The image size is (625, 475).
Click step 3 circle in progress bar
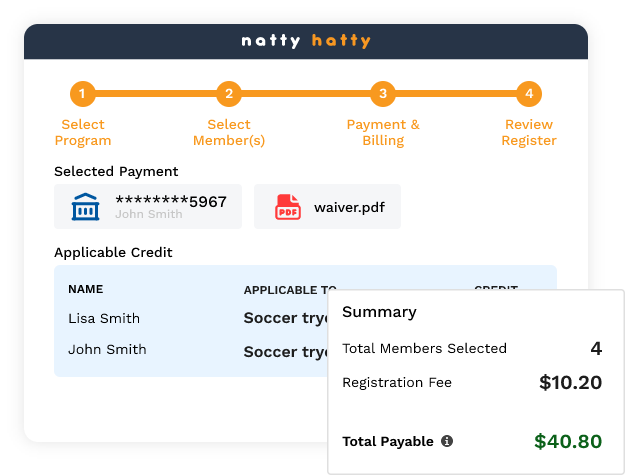point(381,95)
